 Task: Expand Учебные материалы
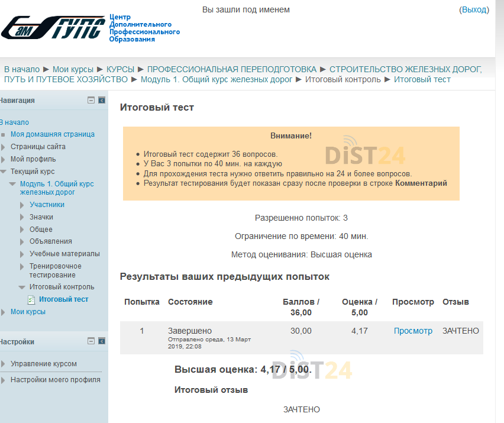22,253
